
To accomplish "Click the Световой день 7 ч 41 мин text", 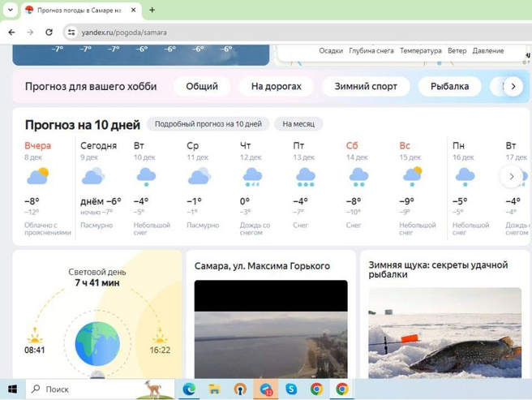I will [x=97, y=277].
